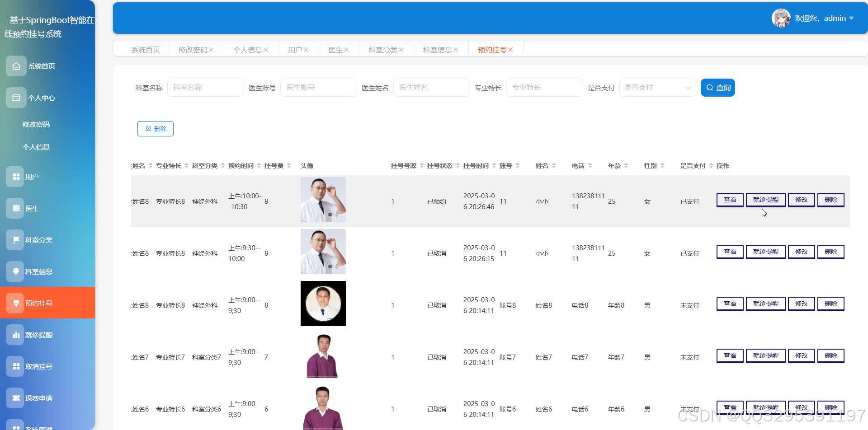Select the 取消挂号 sidebar icon
The width and height of the screenshot is (868, 430).
click(x=16, y=366)
